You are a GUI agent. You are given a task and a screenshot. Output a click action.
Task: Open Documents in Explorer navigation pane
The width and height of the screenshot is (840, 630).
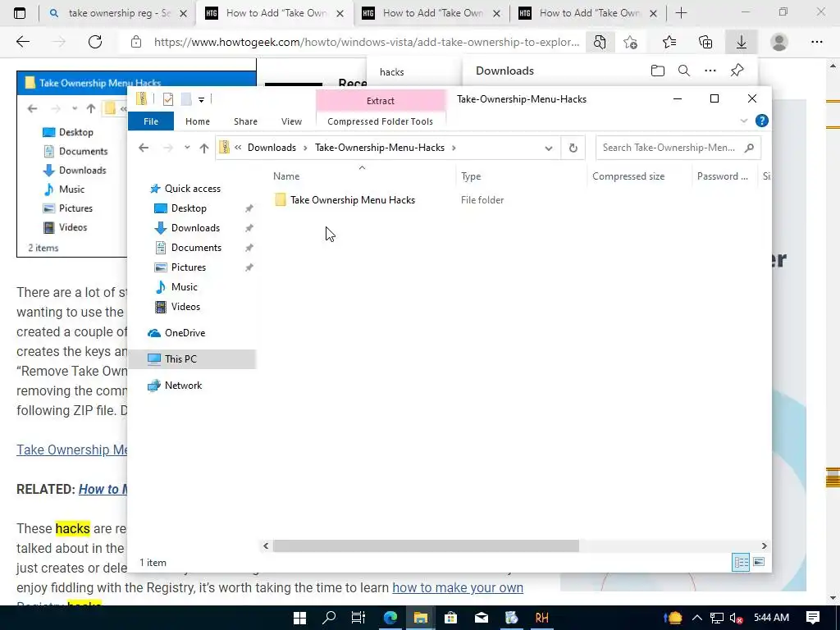coord(196,248)
